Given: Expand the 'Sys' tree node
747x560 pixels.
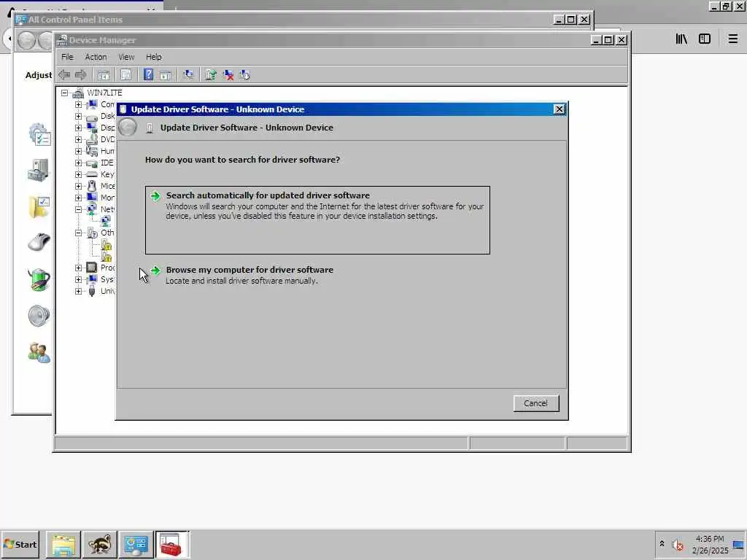Looking at the screenshot, I should [x=78, y=279].
